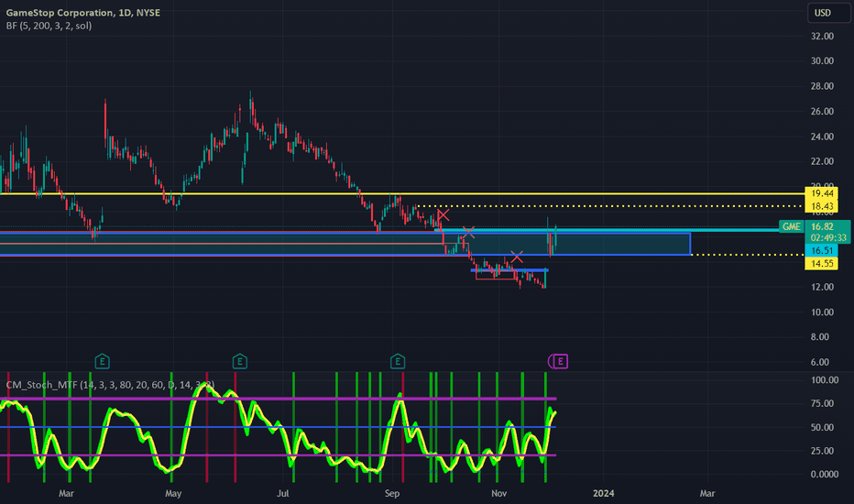The height and width of the screenshot is (504, 854).
Task: Select the purple 80 level stochastic line
Action: pyautogui.click(x=278, y=399)
